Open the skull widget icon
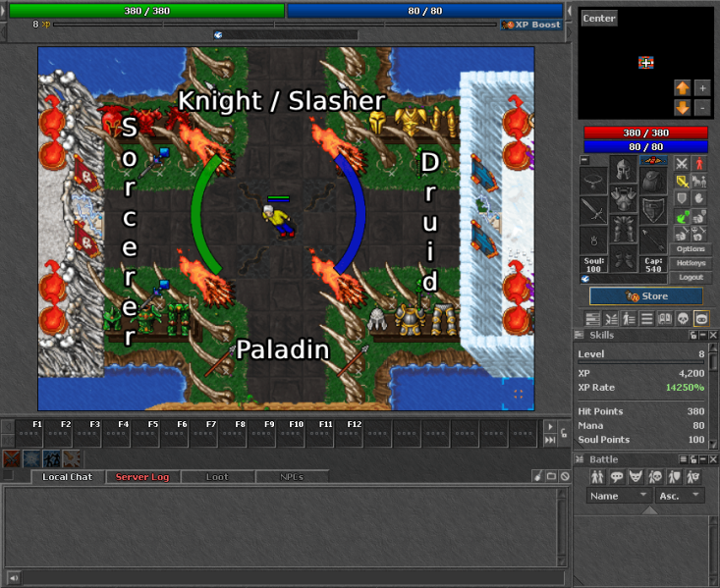The image size is (720, 588). pyautogui.click(x=683, y=319)
